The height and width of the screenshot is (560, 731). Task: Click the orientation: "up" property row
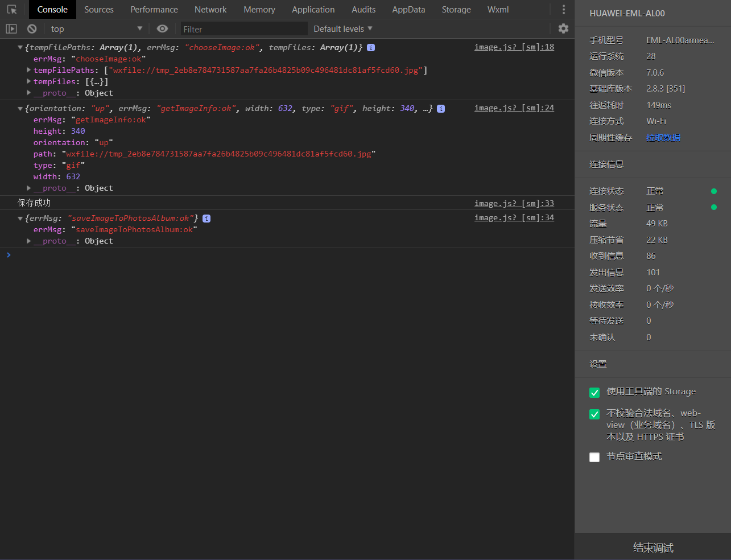[x=73, y=142]
